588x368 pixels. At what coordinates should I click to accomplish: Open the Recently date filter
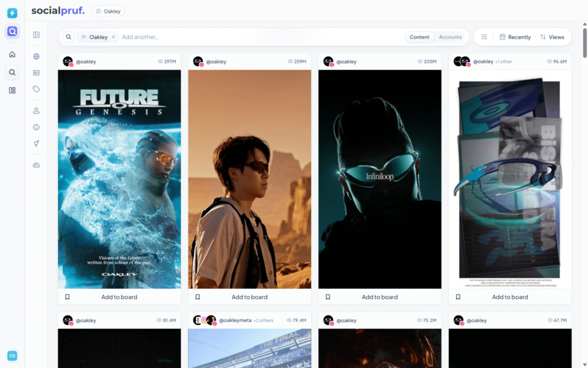[515, 37]
